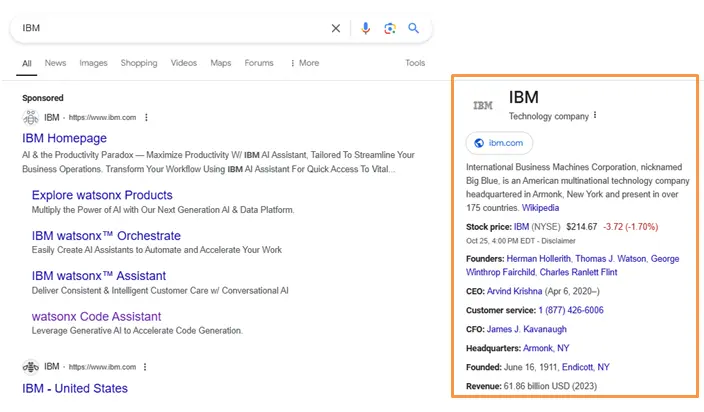Click IBM favicon of sponsored result

coord(31,117)
